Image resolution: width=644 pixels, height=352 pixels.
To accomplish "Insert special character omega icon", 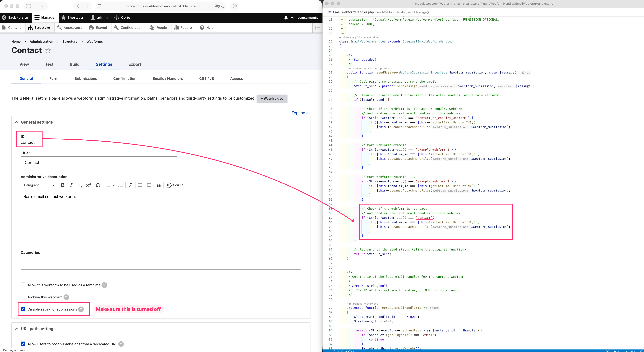I will tap(98, 185).
